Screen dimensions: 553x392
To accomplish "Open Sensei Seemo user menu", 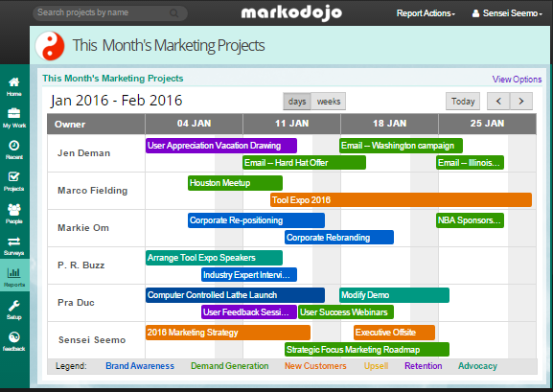I will point(507,13).
